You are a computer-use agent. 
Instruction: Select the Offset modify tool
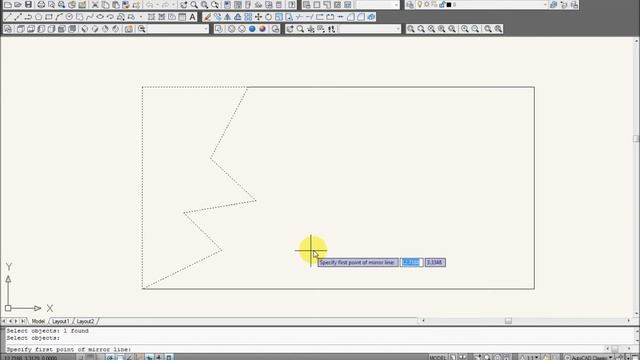pyautogui.click(x=238, y=17)
